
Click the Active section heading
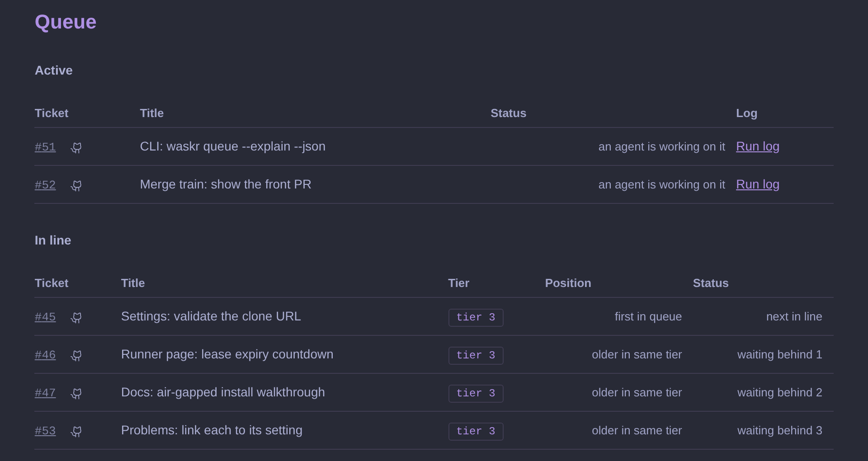(x=54, y=71)
